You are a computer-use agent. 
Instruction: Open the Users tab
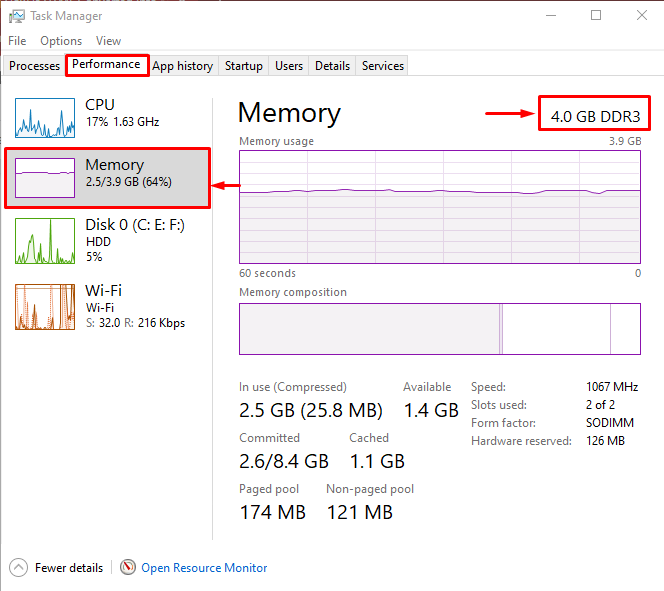click(289, 66)
